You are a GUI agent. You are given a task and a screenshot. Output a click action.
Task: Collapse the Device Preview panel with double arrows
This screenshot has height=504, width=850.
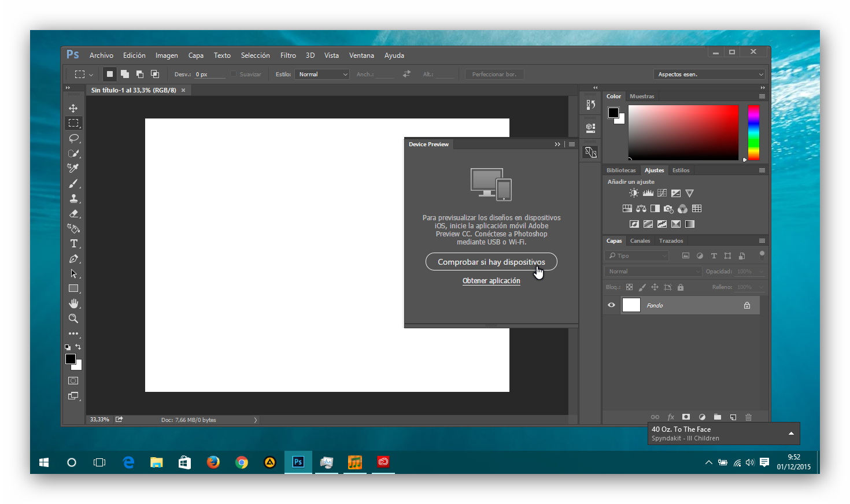click(x=557, y=144)
